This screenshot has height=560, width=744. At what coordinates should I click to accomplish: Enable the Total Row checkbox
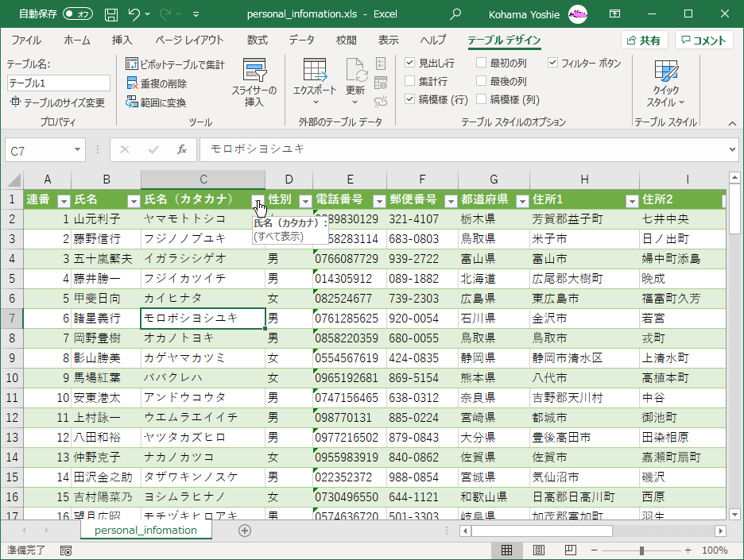click(x=410, y=81)
